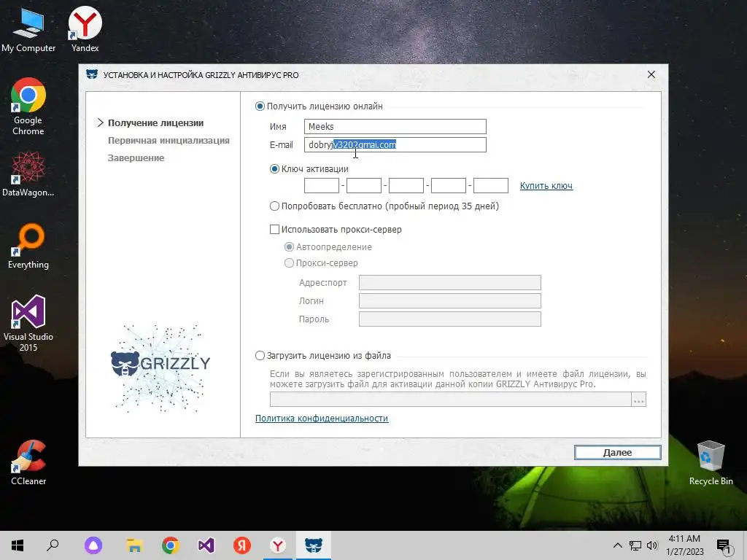Image resolution: width=747 pixels, height=560 pixels.
Task: Click the 'Имя' input field with Meeks
Action: pyautogui.click(x=395, y=127)
